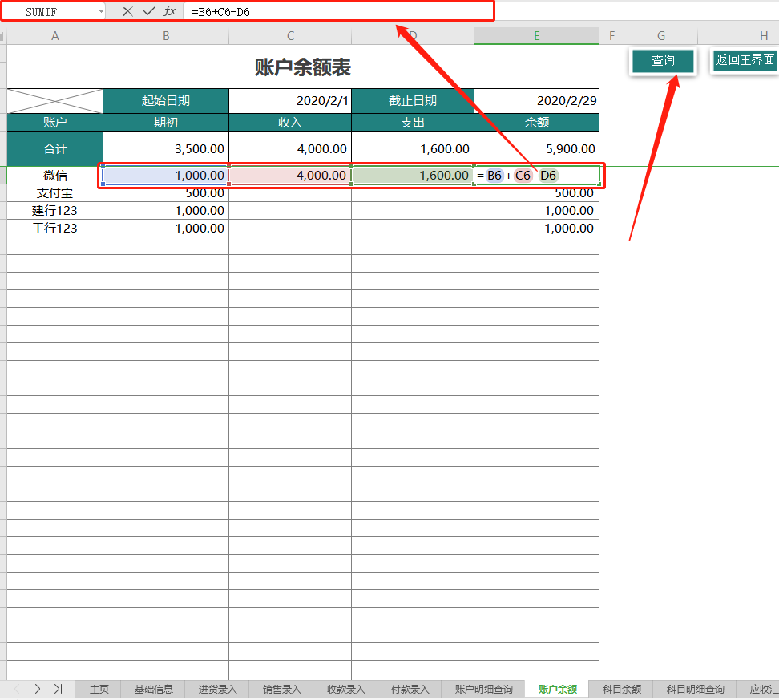Viewport: 779px width, 700px height.
Task: Select 工行123 余额 cell 1,000.00
Action: [536, 229]
